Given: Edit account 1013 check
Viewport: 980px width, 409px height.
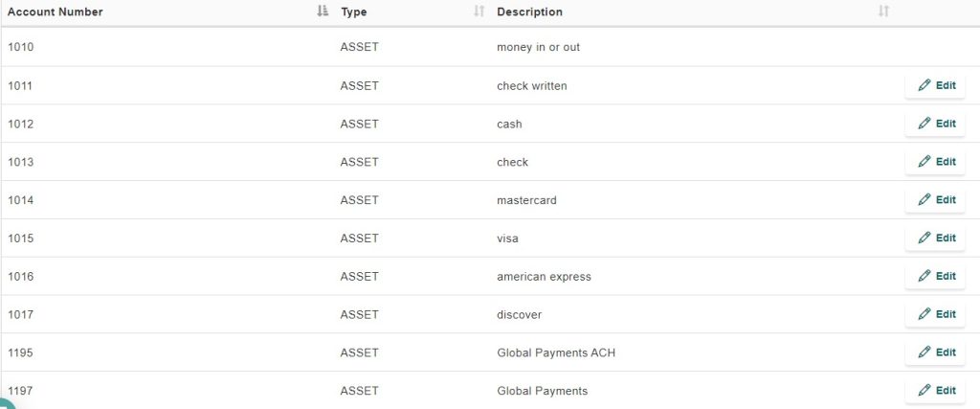Looking at the screenshot, I should point(935,161).
